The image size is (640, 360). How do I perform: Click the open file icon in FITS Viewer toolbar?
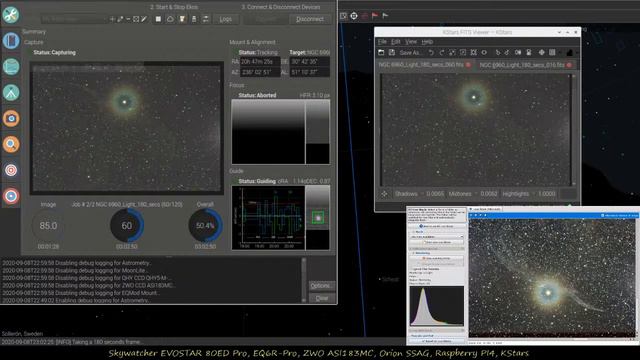tap(381, 53)
